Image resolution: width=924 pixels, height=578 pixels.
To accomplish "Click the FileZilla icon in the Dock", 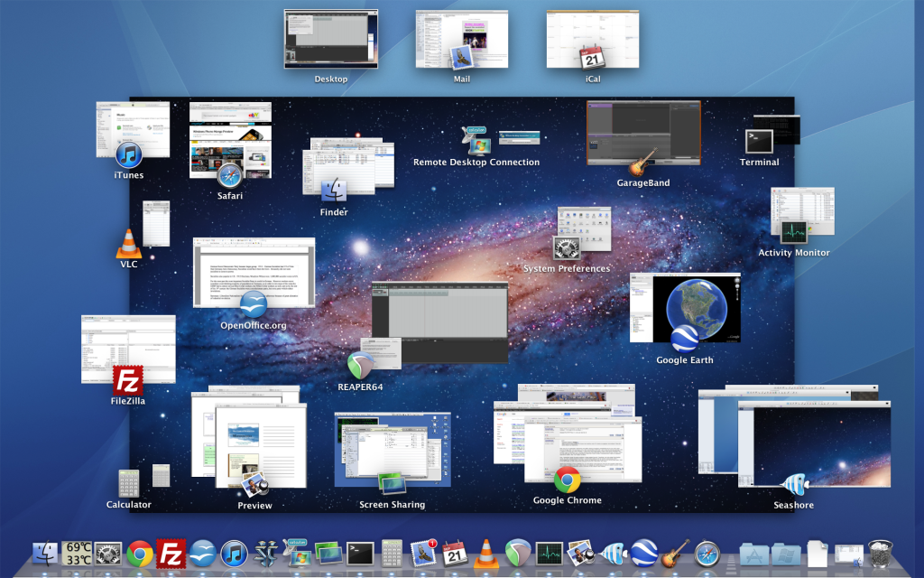I will [x=171, y=554].
